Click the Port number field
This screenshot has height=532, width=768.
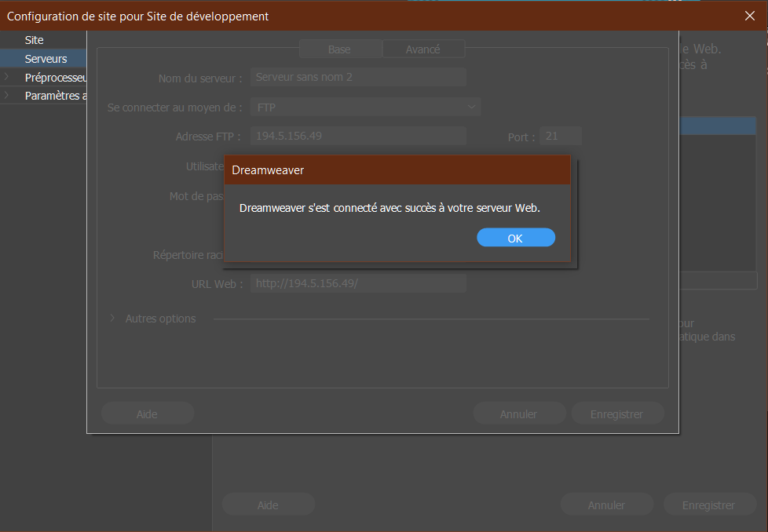(x=560, y=136)
